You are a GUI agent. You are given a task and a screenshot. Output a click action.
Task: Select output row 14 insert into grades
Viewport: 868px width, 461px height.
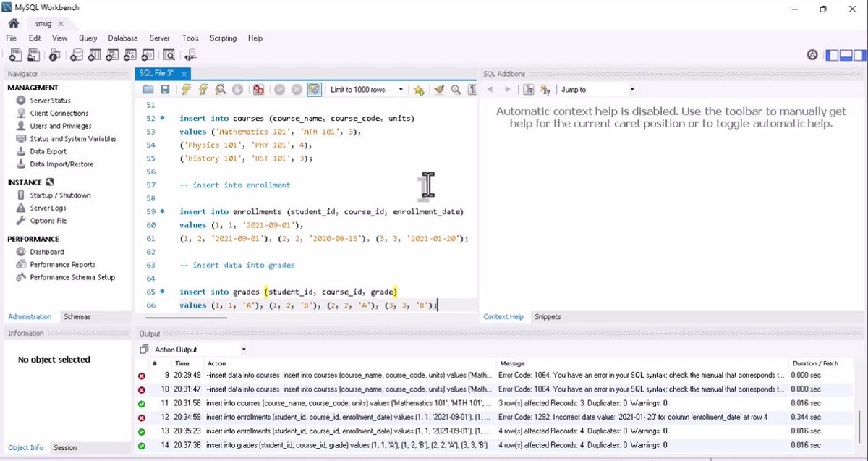pyautogui.click(x=495, y=445)
